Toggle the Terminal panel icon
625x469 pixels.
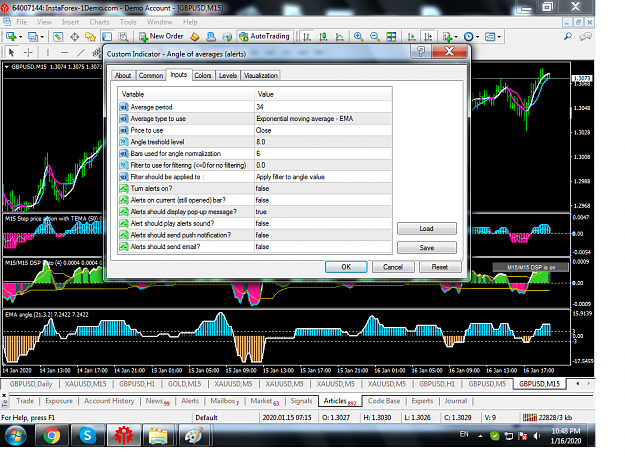click(x=107, y=37)
